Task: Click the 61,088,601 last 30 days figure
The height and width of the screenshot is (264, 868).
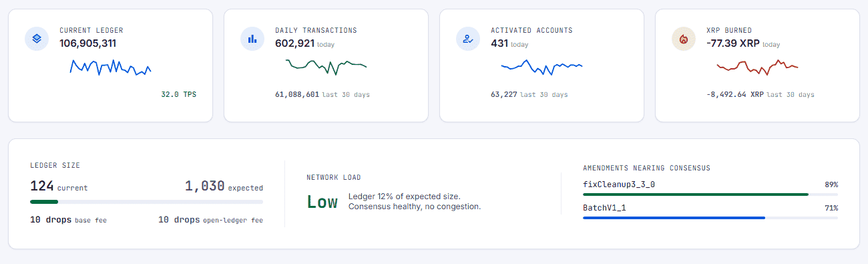Action: (x=297, y=94)
